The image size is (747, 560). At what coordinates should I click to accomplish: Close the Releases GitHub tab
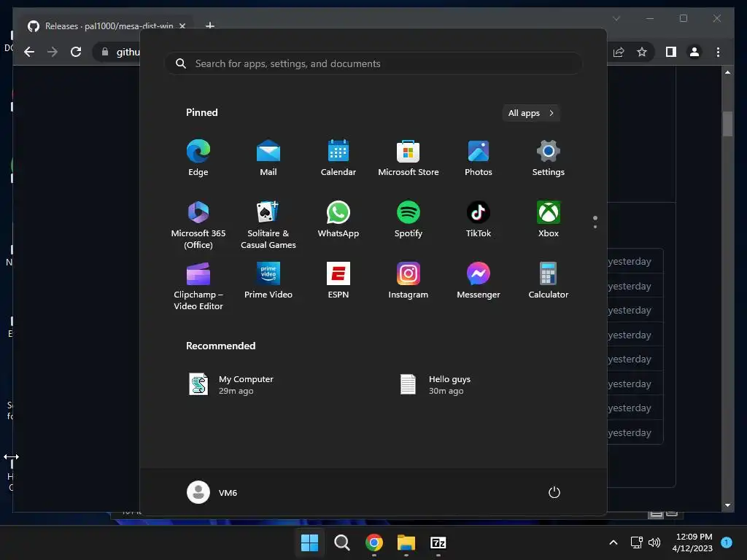click(182, 26)
